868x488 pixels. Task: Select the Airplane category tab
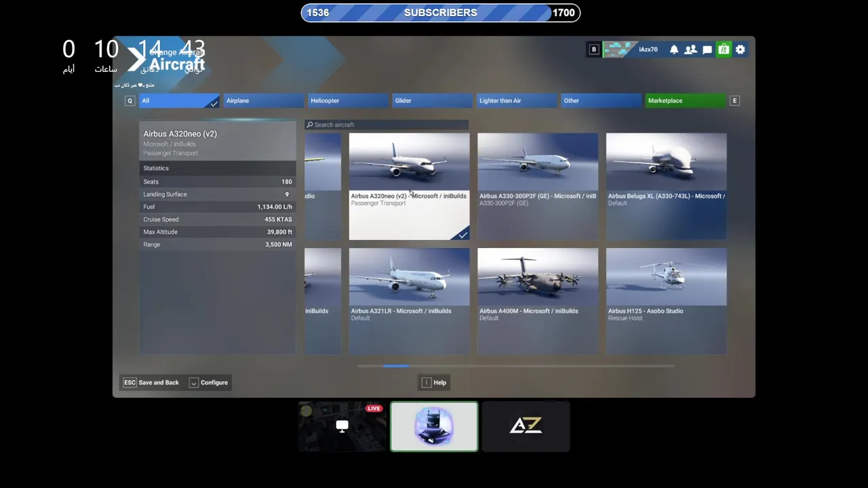pyautogui.click(x=263, y=100)
